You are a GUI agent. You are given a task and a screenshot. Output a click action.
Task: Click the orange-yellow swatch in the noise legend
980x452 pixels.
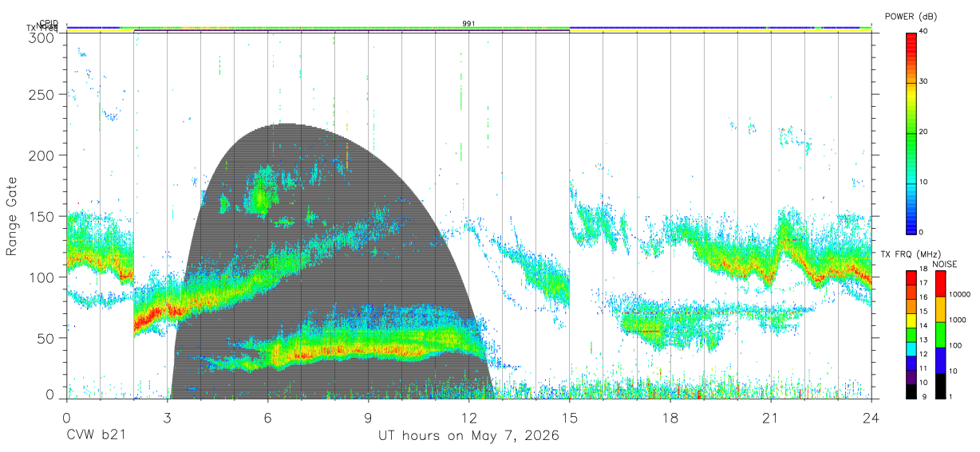940,309
